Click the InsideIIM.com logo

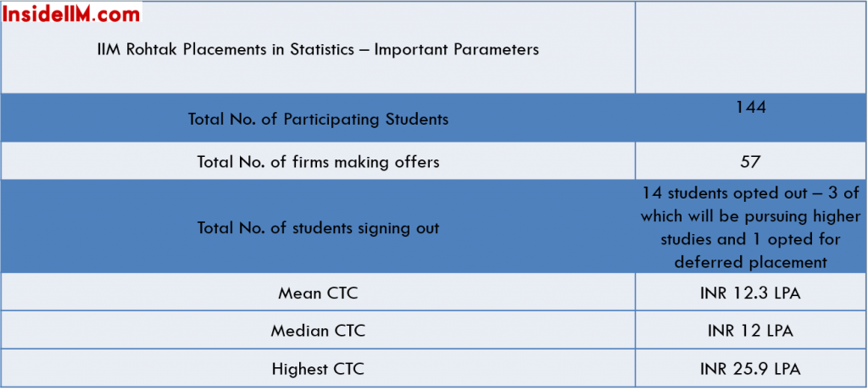coord(71,13)
